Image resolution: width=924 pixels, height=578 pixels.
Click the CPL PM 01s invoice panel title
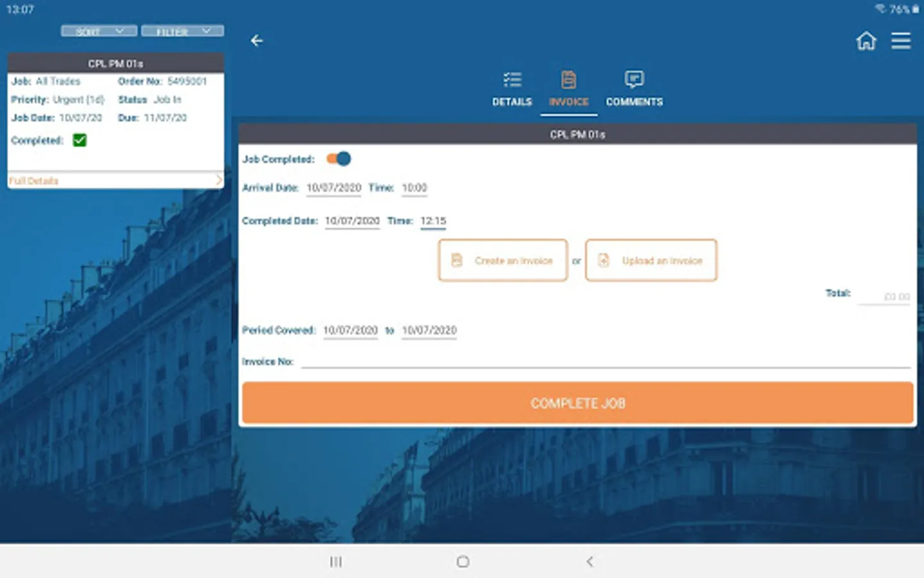[577, 134]
